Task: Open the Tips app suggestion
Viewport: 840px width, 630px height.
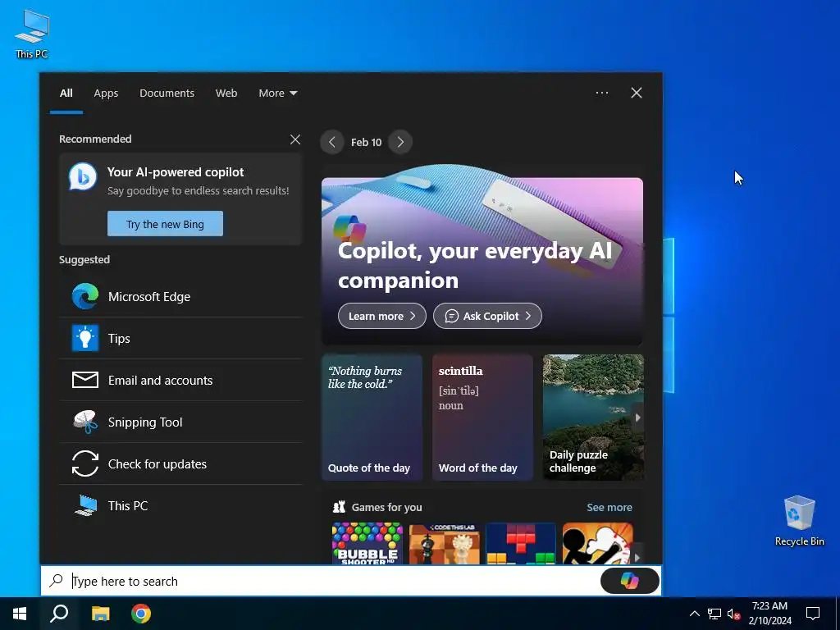Action: pos(180,339)
